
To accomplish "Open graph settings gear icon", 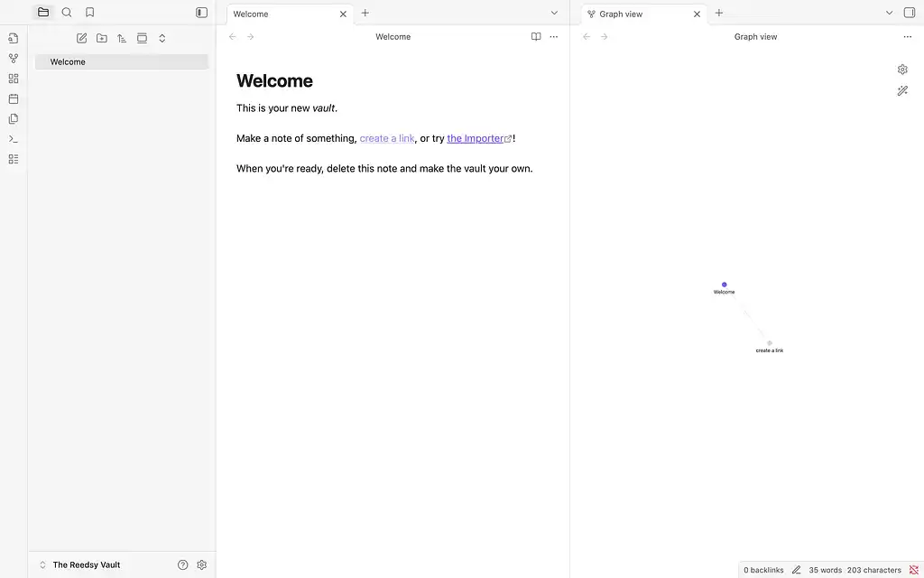I will tap(902, 70).
